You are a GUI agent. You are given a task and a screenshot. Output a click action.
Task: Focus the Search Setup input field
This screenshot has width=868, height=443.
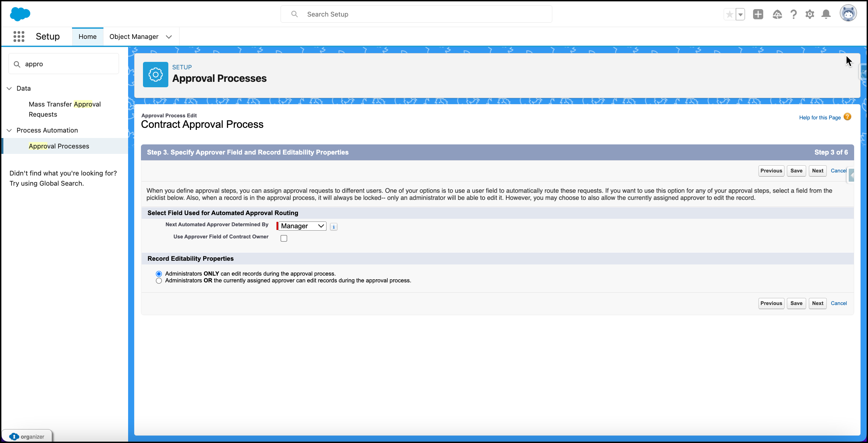[x=416, y=14]
